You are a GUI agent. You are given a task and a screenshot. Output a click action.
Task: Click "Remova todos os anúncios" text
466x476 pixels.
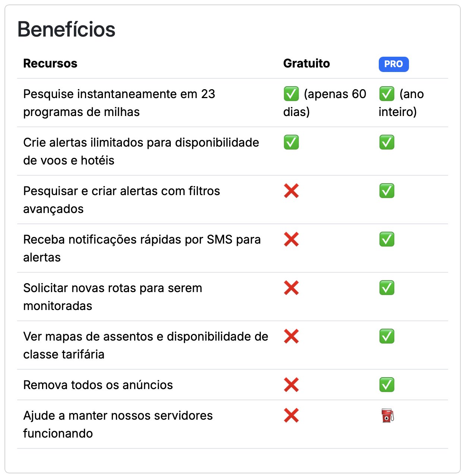(x=98, y=385)
